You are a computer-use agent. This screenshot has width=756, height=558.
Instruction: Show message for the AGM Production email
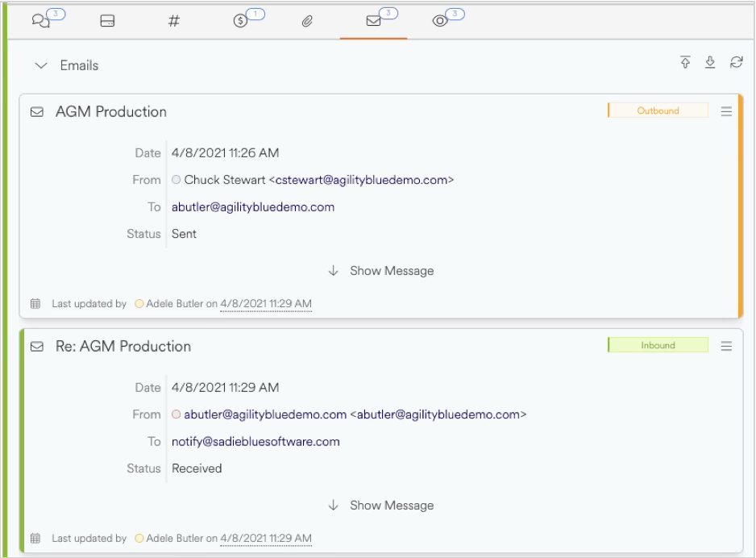point(381,271)
